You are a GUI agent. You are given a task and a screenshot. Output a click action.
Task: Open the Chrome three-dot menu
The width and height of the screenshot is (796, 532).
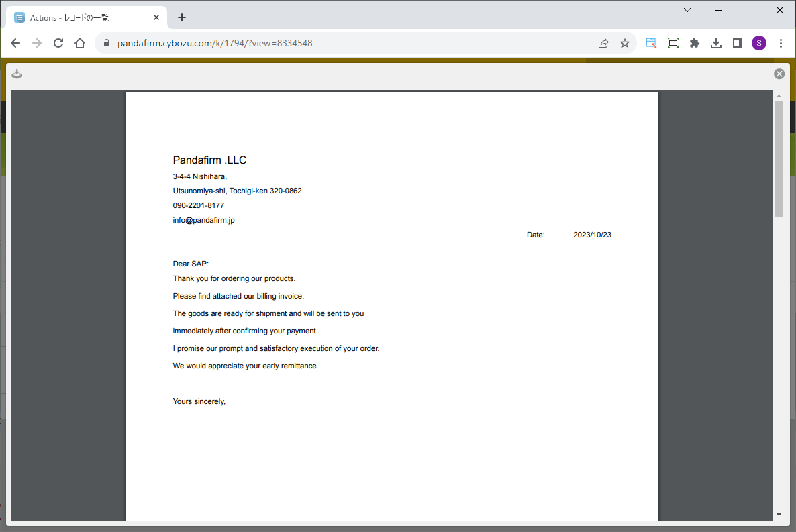tap(781, 43)
